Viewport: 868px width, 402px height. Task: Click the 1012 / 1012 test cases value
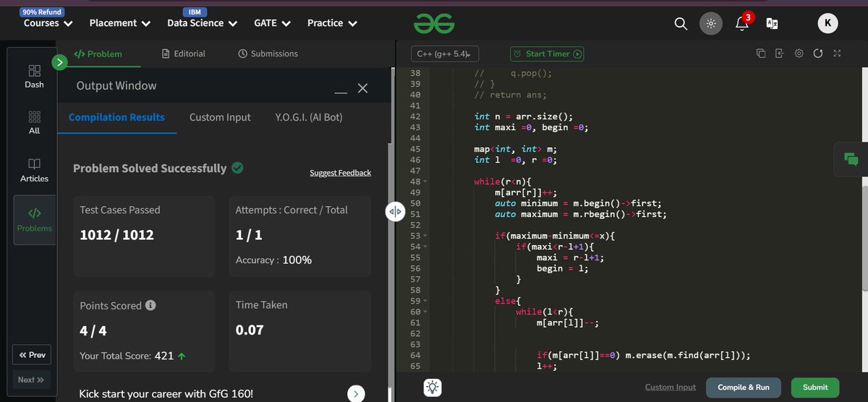coord(116,235)
